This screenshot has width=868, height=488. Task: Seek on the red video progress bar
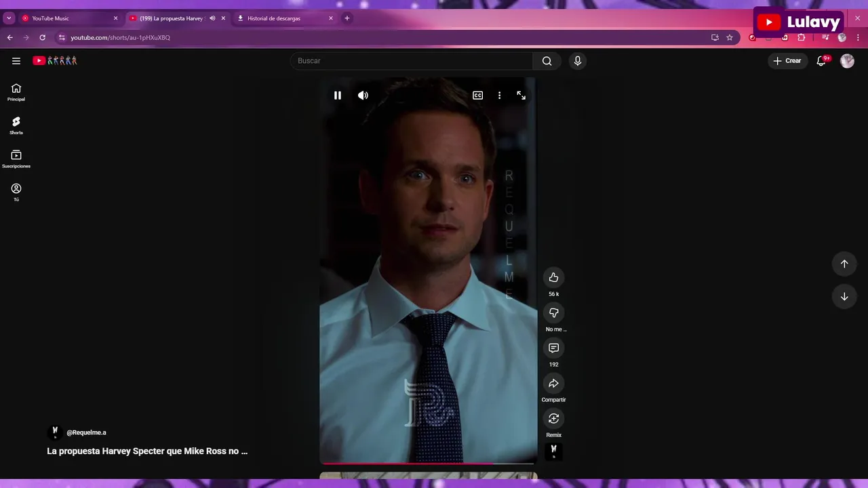click(429, 464)
